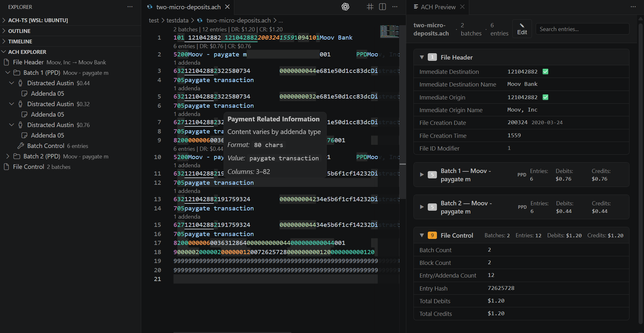Image resolution: width=644 pixels, height=333 pixels.
Task: Click the Entry Hash value 72625728
Action: pos(501,288)
